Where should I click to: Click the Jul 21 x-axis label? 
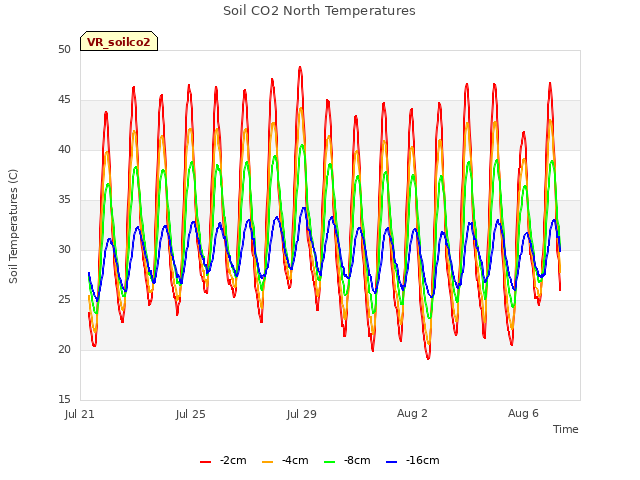[x=80, y=414]
